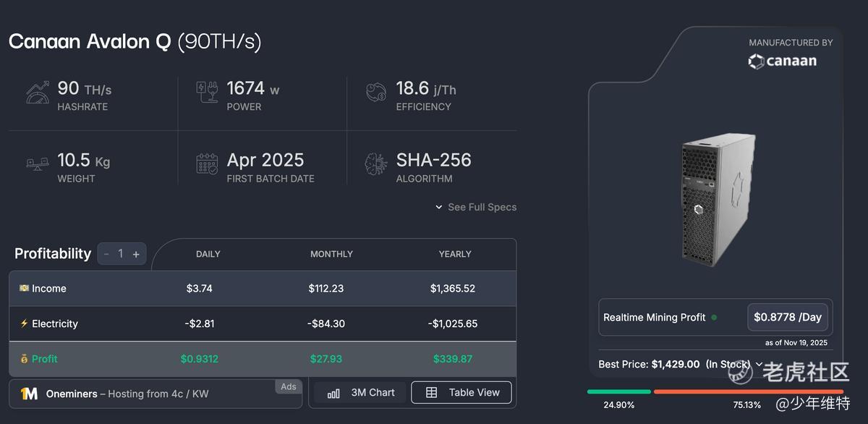Select the YEARLY profitability column header
This screenshot has height=424, width=868.
[x=455, y=254]
